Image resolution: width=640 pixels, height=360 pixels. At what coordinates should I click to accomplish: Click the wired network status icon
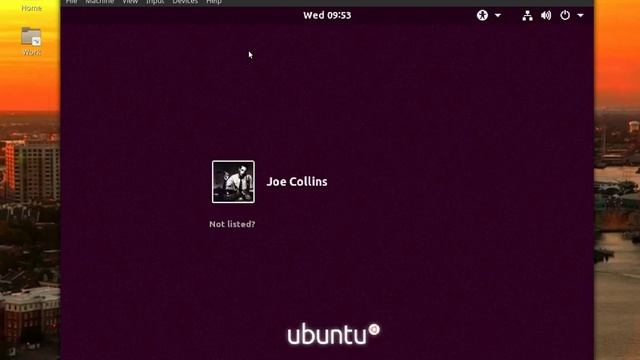(527, 16)
